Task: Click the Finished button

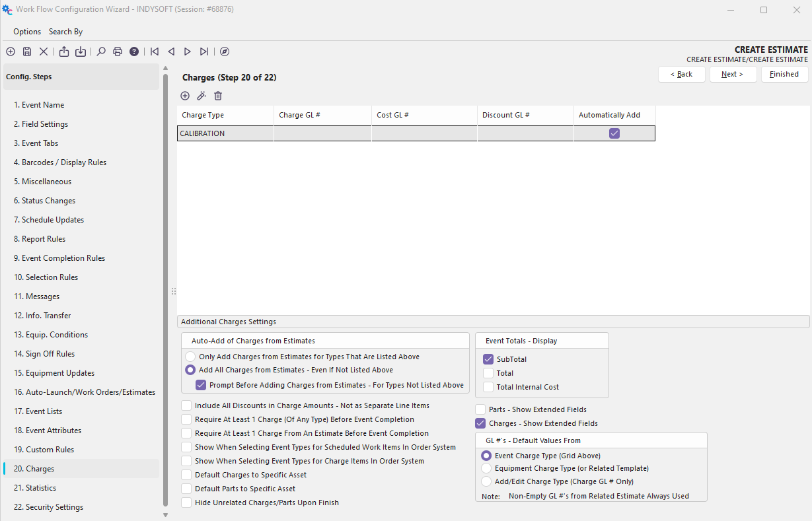Action: click(784, 74)
